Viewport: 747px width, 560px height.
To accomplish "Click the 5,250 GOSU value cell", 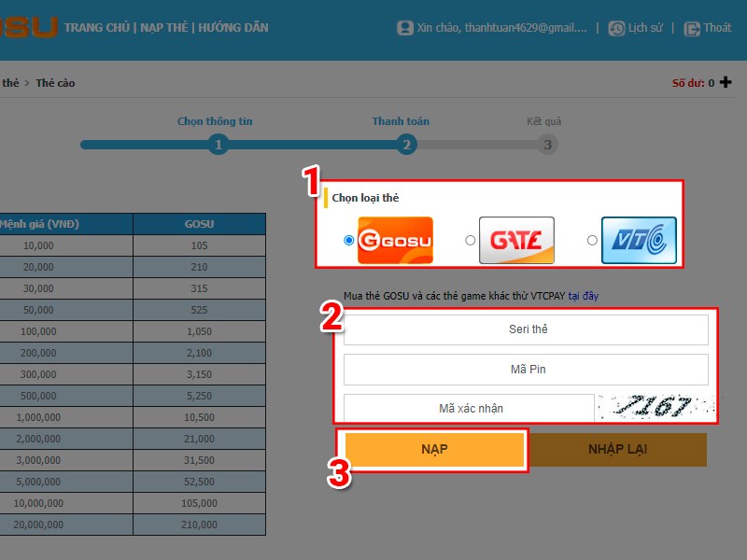I will [x=199, y=396].
